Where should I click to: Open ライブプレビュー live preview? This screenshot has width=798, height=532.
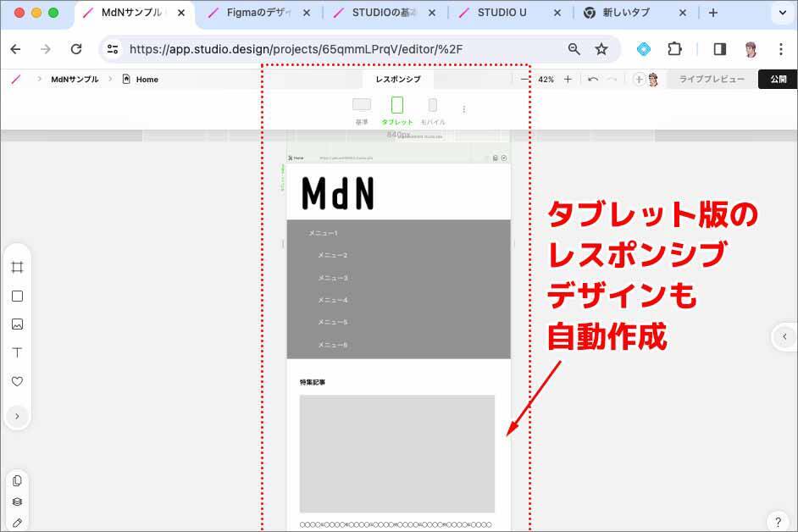712,79
